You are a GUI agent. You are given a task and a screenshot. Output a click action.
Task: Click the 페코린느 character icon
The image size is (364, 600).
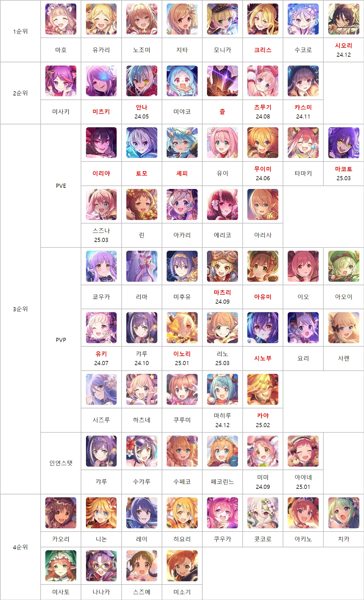coord(222,451)
